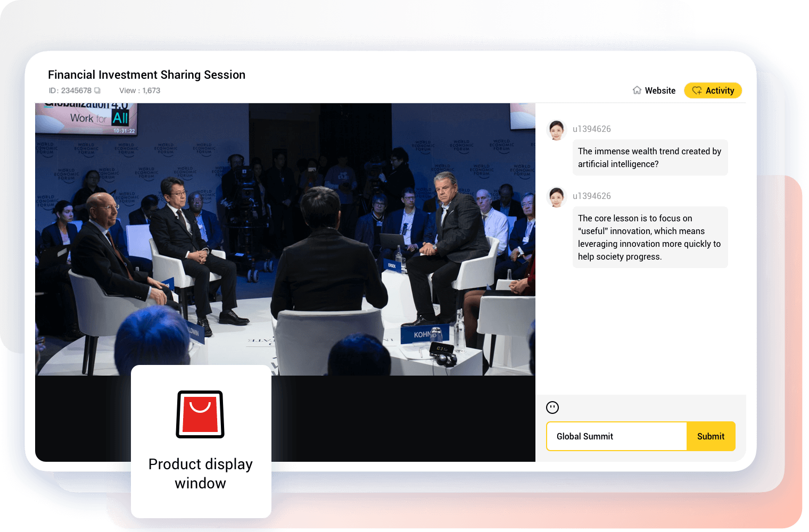The height and width of the screenshot is (532, 809).
Task: Click the copy icon beside ID 2345678
Action: pyautogui.click(x=97, y=90)
